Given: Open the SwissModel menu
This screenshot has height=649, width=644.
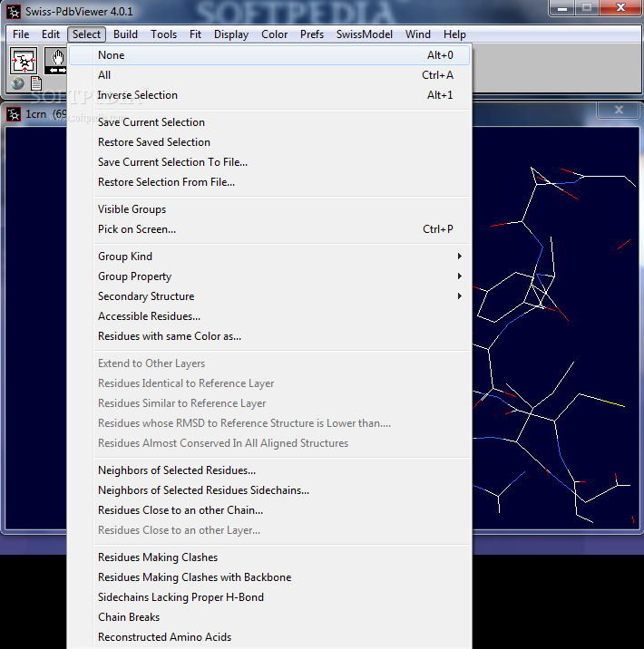Looking at the screenshot, I should [x=365, y=34].
